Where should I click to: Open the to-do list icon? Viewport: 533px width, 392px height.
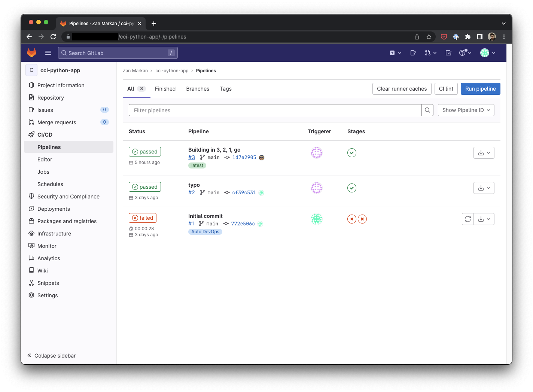(x=448, y=53)
